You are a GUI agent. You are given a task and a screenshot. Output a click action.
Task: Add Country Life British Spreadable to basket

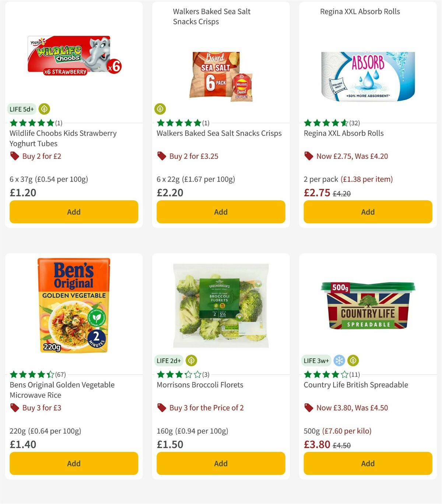(x=368, y=463)
